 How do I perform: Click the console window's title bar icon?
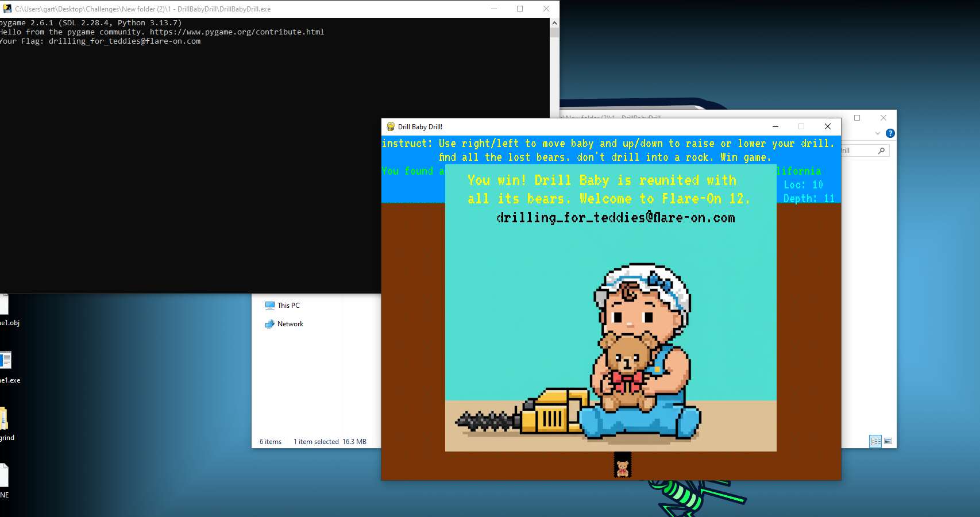click(7, 9)
